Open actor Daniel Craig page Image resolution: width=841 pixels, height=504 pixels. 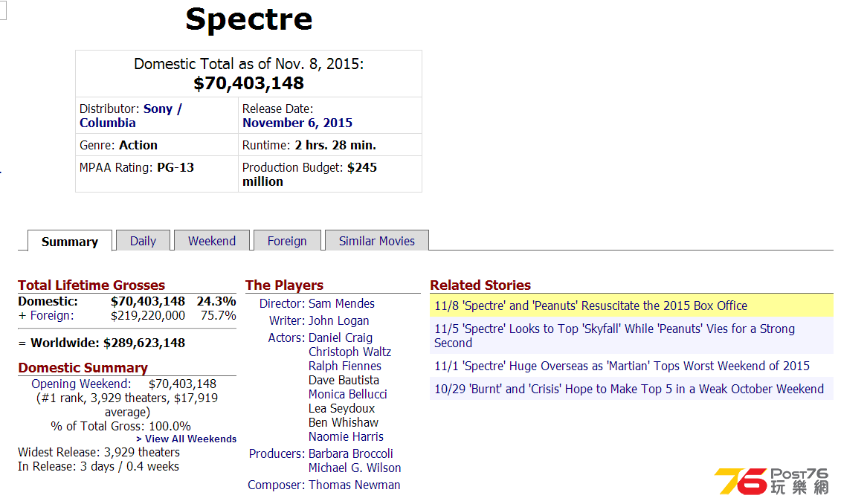click(x=341, y=337)
